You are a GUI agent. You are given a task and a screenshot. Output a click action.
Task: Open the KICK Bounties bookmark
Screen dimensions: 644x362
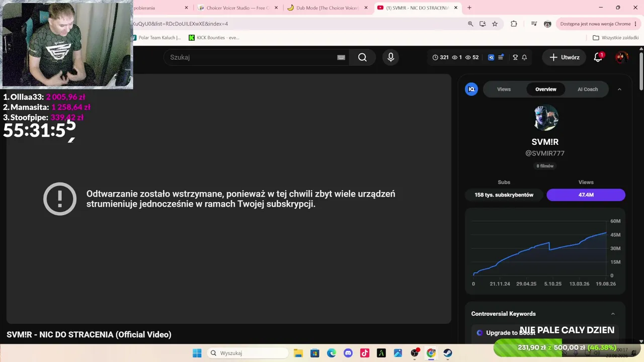[214, 38]
